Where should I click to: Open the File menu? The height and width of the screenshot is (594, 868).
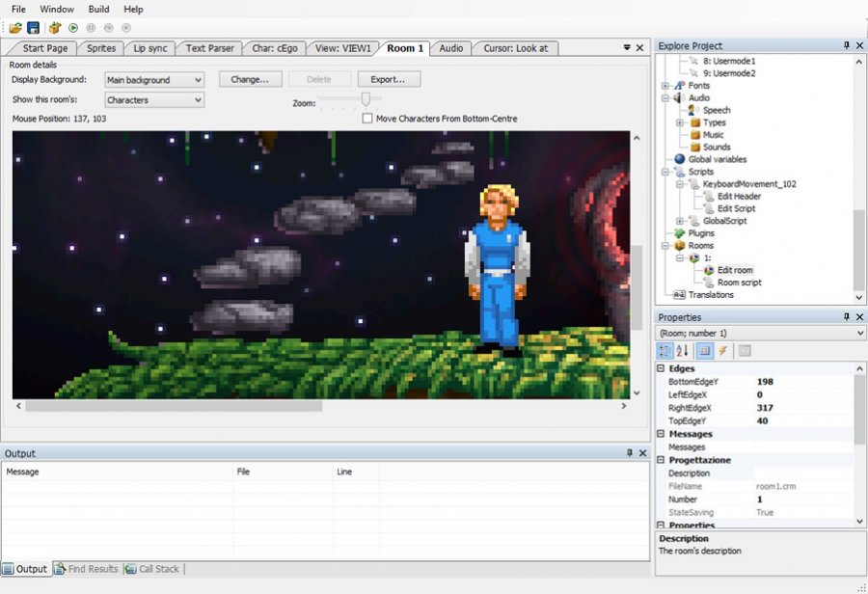click(18, 9)
